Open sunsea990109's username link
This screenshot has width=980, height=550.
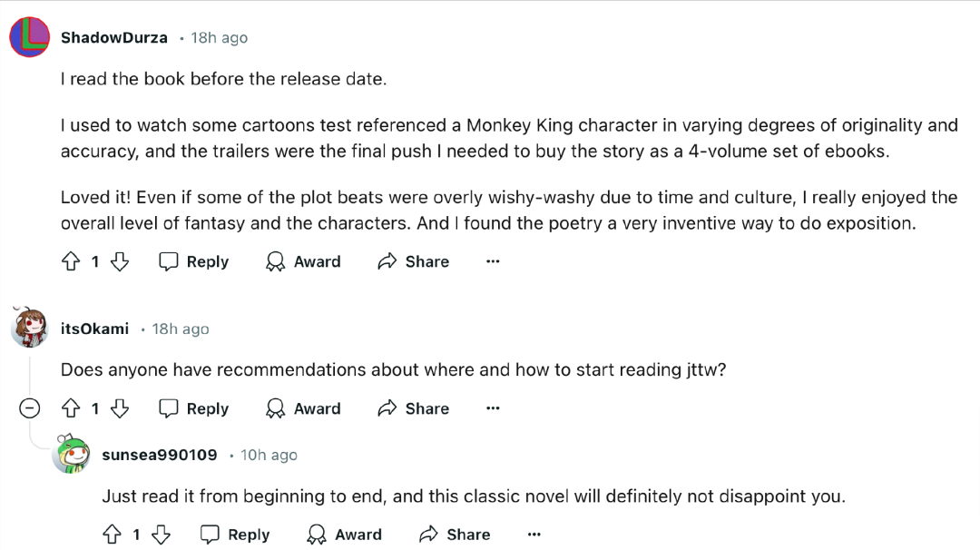[160, 455]
